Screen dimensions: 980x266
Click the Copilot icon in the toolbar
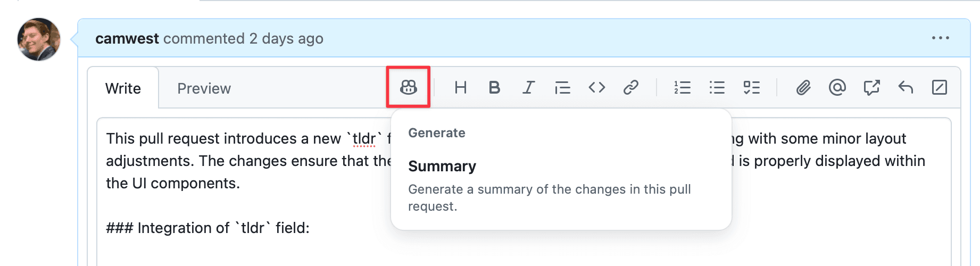point(408,87)
